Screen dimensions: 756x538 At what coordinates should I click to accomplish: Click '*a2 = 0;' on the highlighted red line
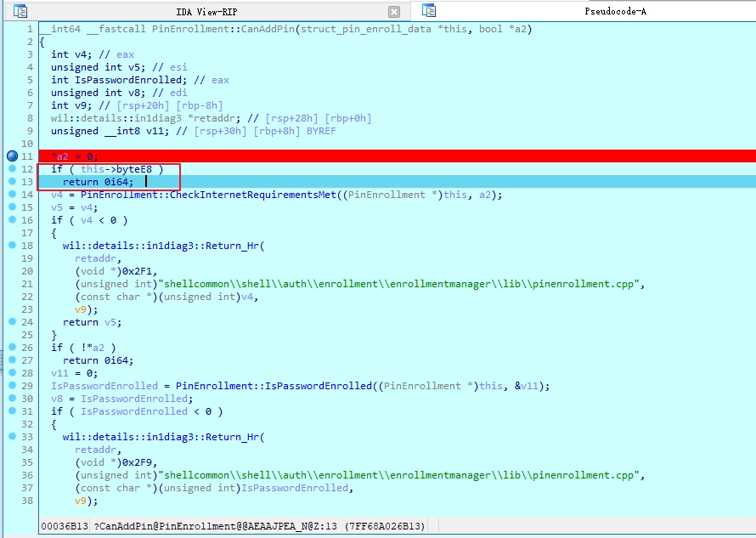pos(75,156)
